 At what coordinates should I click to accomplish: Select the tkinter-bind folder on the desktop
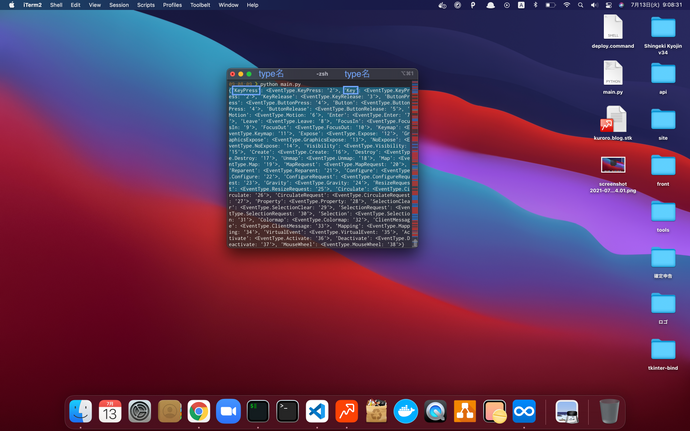[x=663, y=354]
